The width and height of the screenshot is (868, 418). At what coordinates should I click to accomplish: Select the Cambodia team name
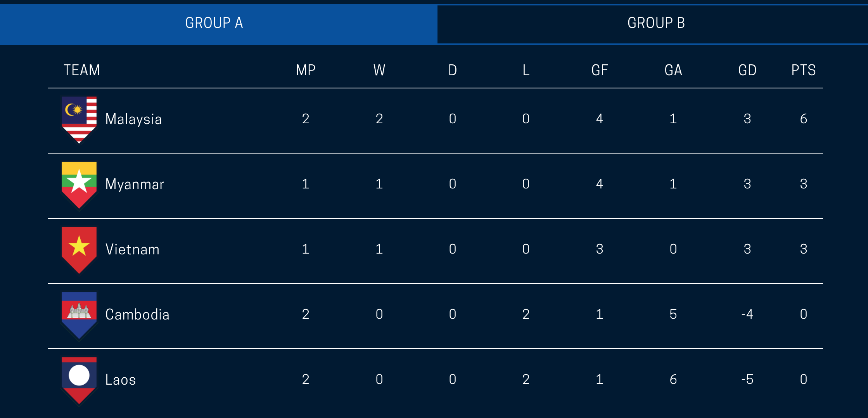pos(137,314)
